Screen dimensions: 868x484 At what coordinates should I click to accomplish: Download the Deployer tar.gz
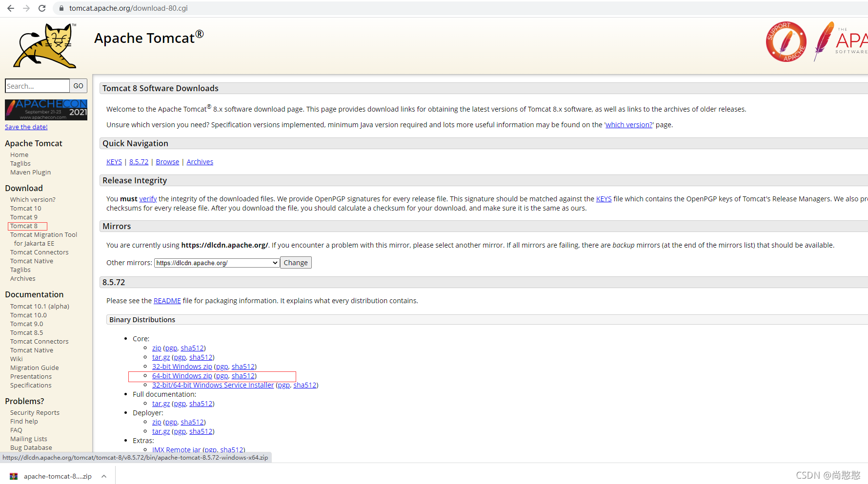coord(161,431)
